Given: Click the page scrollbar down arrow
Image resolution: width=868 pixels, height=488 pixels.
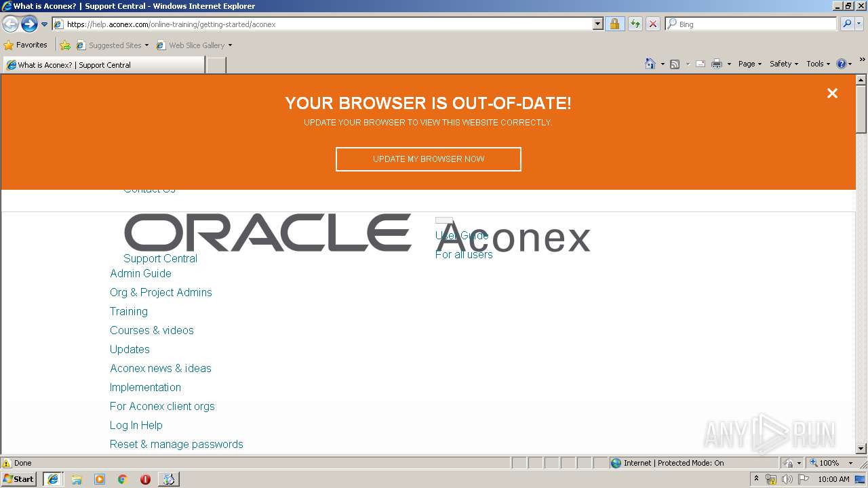Looking at the screenshot, I should point(861,449).
